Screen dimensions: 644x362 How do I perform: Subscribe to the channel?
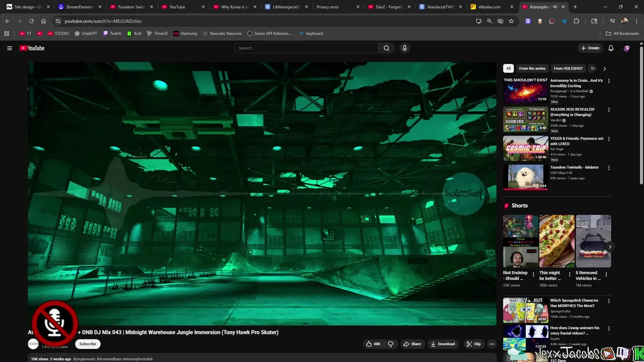point(88,344)
